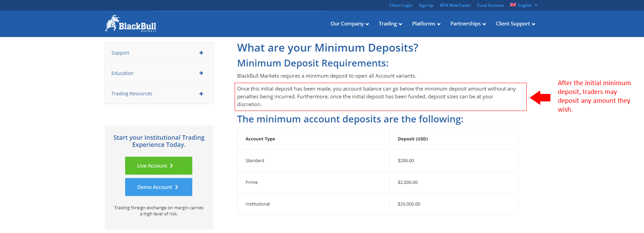This screenshot has width=644, height=233.
Task: Click the UK flag language icon
Action: click(513, 5)
